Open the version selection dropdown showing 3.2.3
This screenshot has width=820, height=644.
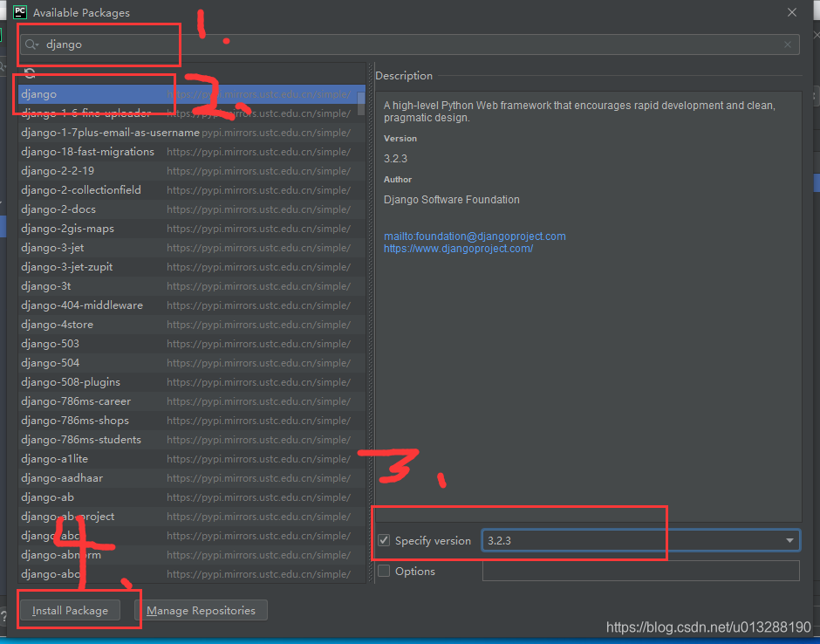click(789, 539)
